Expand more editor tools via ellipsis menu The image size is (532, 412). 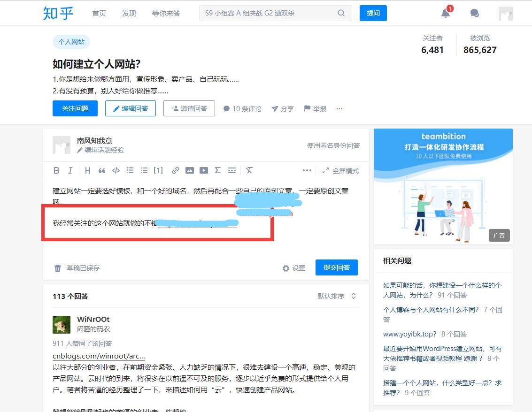click(307, 170)
